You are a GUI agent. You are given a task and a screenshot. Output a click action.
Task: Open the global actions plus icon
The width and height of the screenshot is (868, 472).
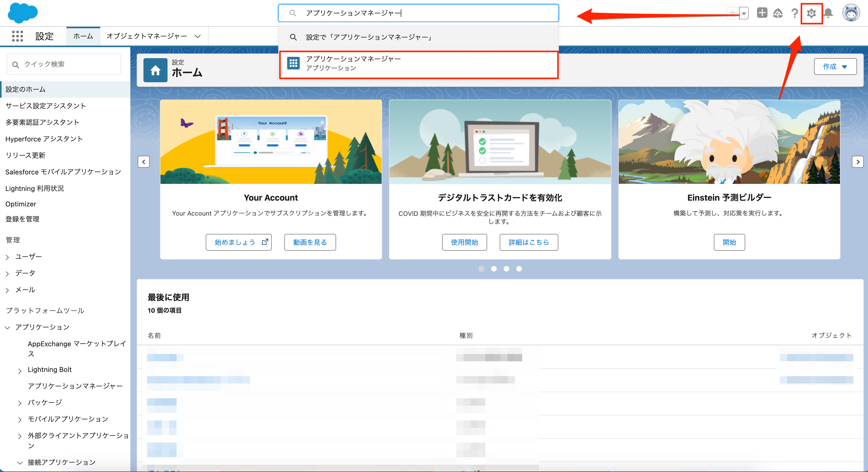(x=762, y=13)
